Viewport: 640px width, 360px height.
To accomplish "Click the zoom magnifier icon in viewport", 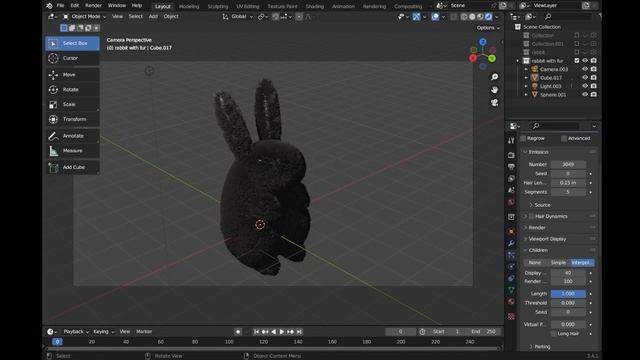I will 495,77.
